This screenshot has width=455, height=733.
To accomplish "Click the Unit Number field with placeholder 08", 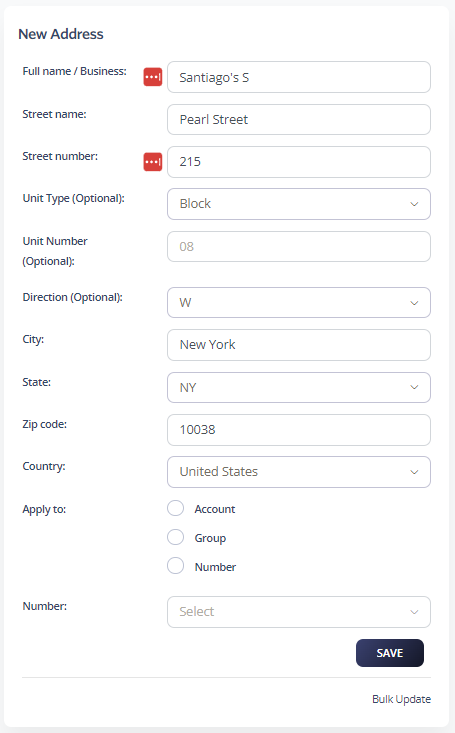I will (299, 246).
